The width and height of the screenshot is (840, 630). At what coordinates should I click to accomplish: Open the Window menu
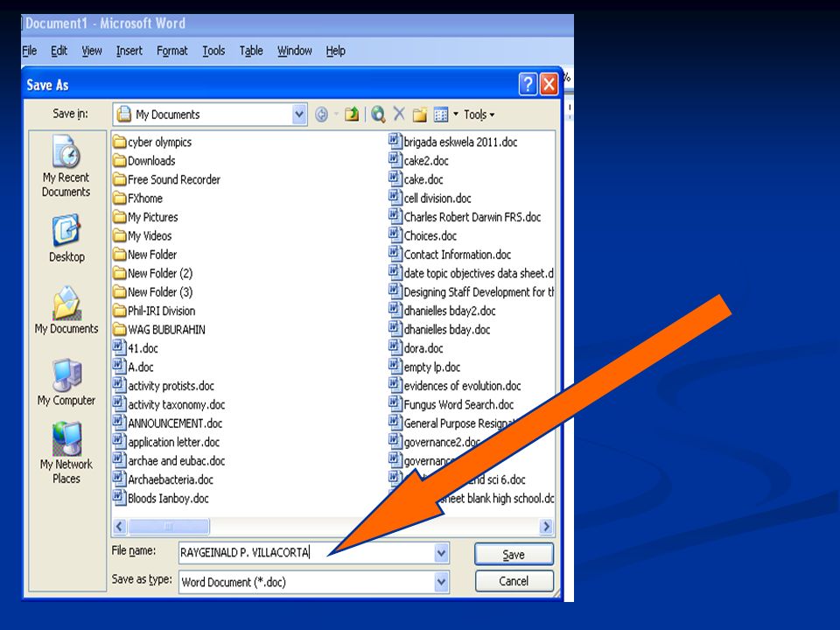295,51
